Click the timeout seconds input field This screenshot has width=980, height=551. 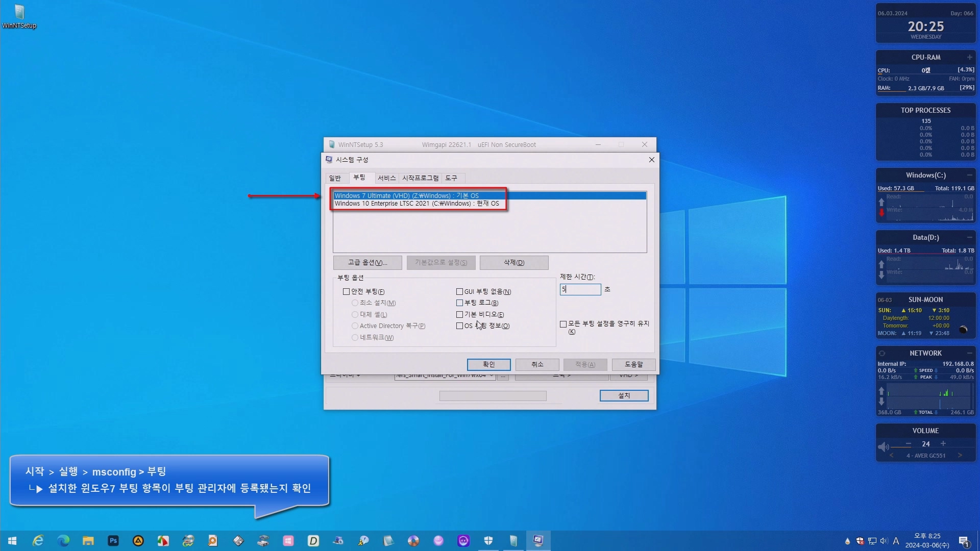pos(580,289)
